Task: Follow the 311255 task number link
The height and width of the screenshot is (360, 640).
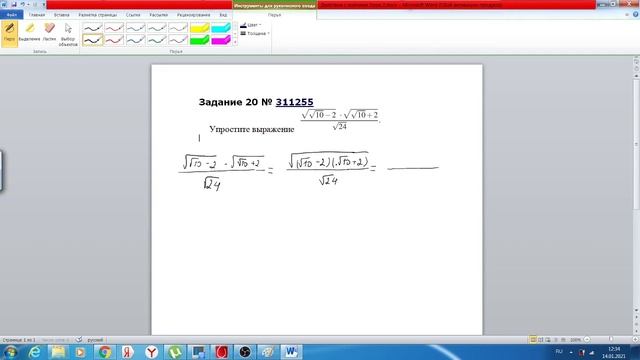Action: coord(294,102)
